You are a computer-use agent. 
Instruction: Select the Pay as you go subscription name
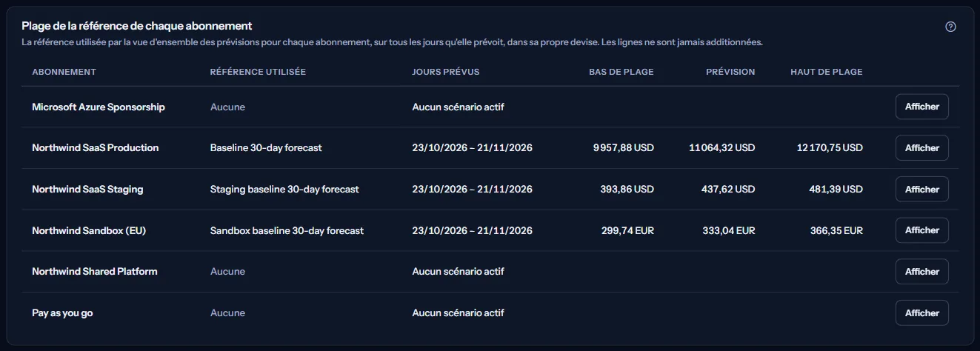[x=62, y=312]
